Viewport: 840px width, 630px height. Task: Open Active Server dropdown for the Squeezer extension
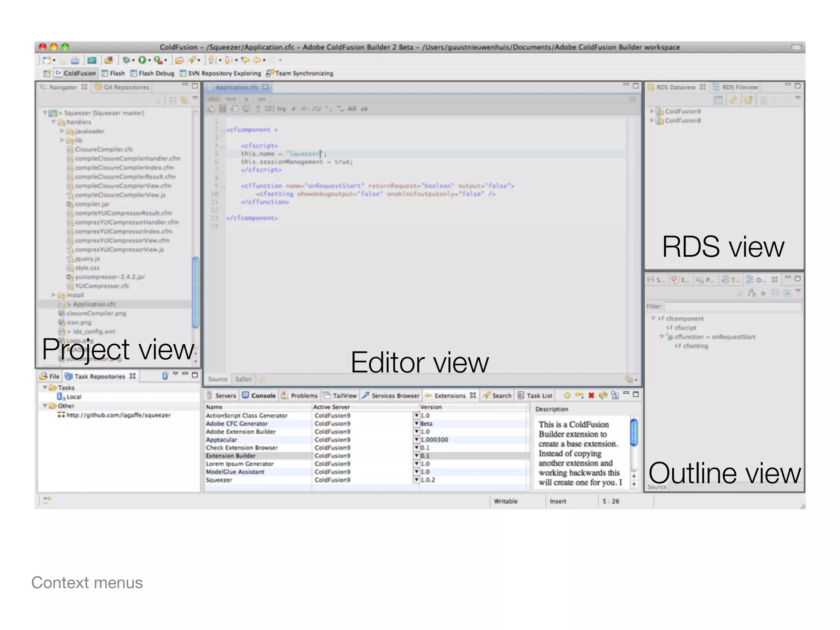coord(416,480)
